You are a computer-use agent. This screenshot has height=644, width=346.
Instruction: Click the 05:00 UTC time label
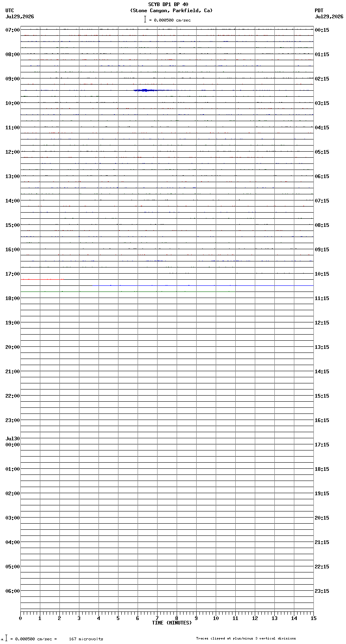click(13, 567)
